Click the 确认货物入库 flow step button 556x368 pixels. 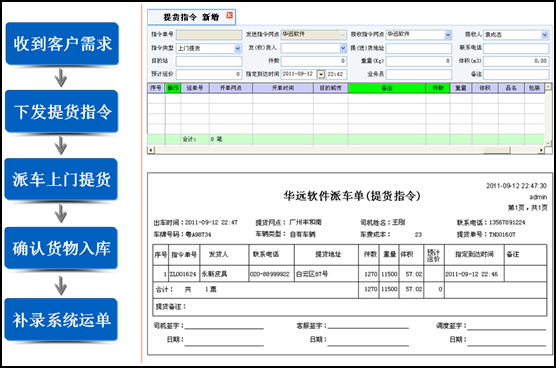pos(61,248)
